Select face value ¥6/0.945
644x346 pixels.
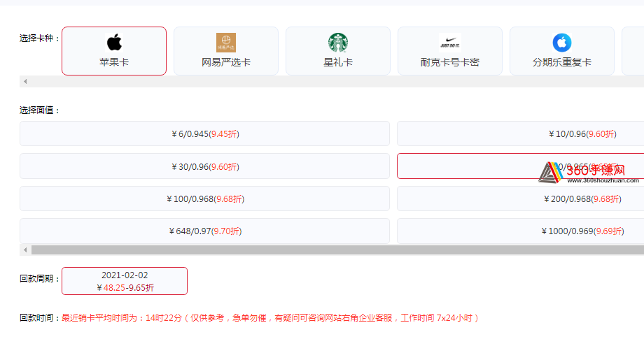coord(204,134)
